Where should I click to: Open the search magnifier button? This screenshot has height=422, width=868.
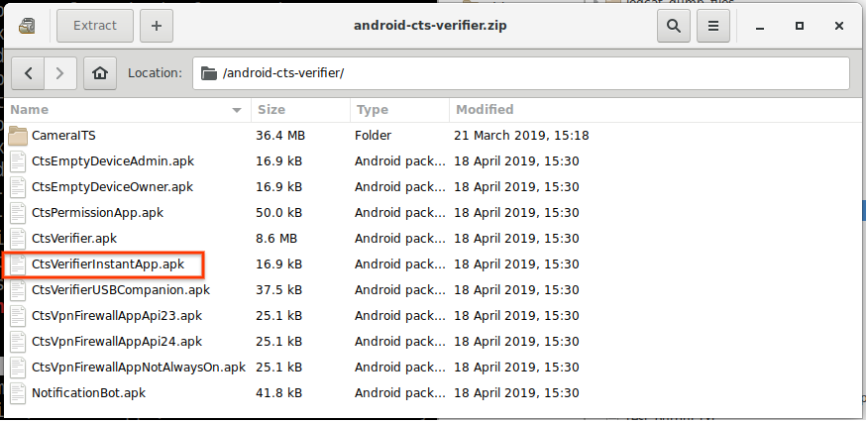674,25
